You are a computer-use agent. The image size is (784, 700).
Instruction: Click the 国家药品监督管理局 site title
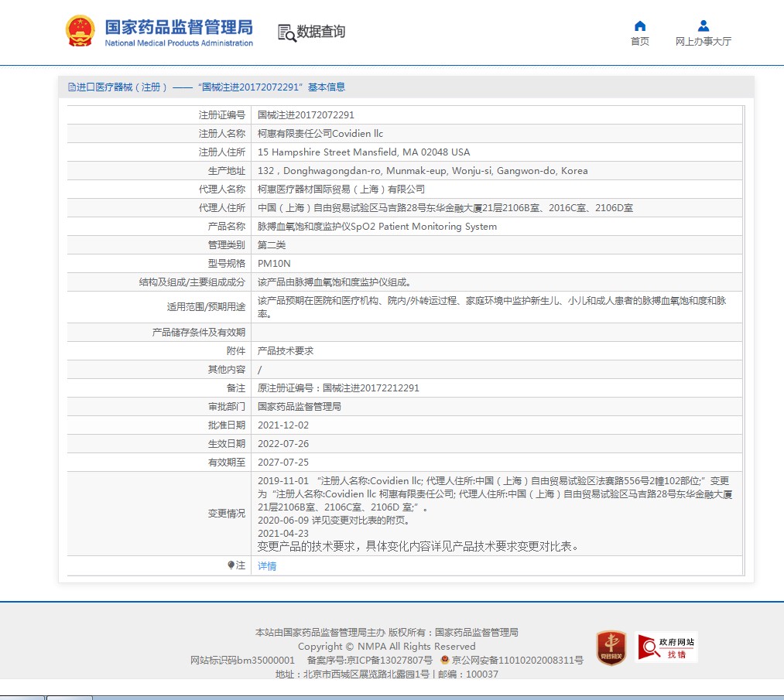coord(179,27)
